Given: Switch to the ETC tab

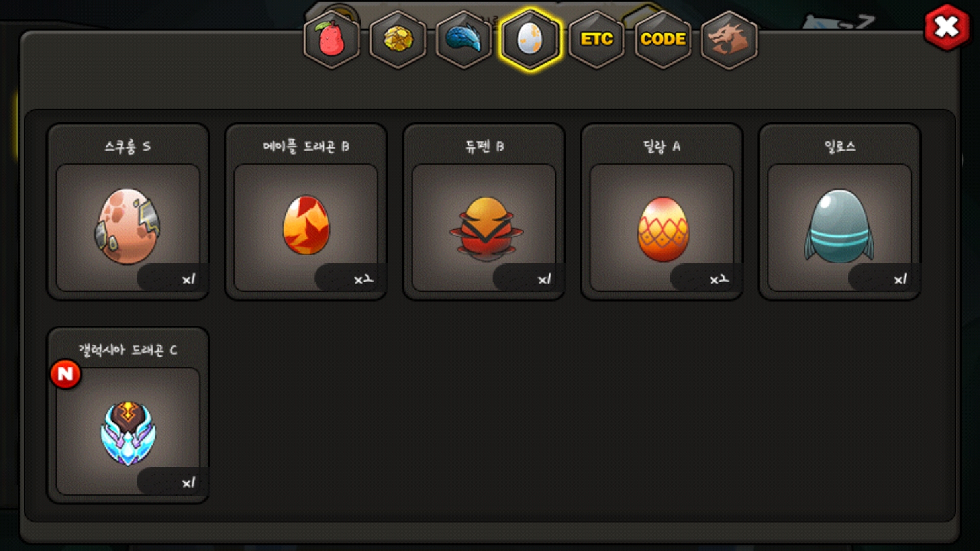Looking at the screenshot, I should click(x=597, y=39).
